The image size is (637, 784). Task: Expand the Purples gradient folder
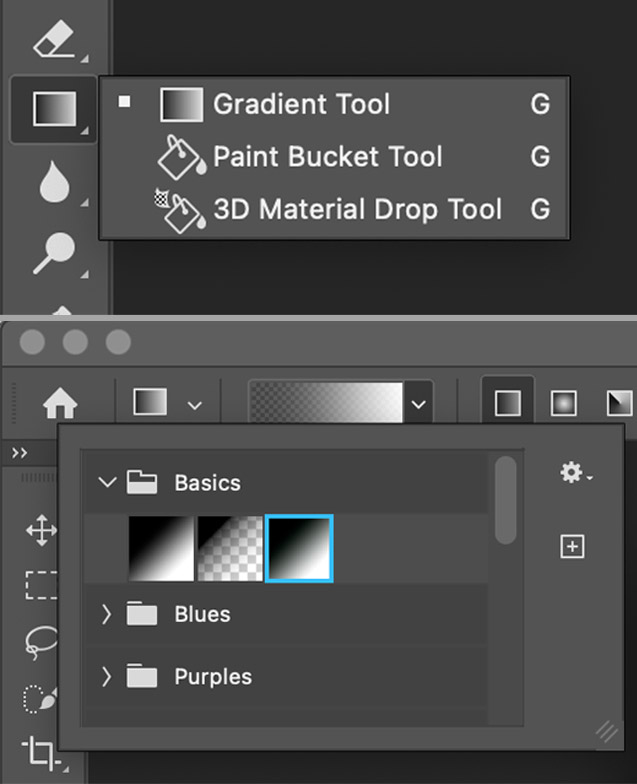point(106,676)
